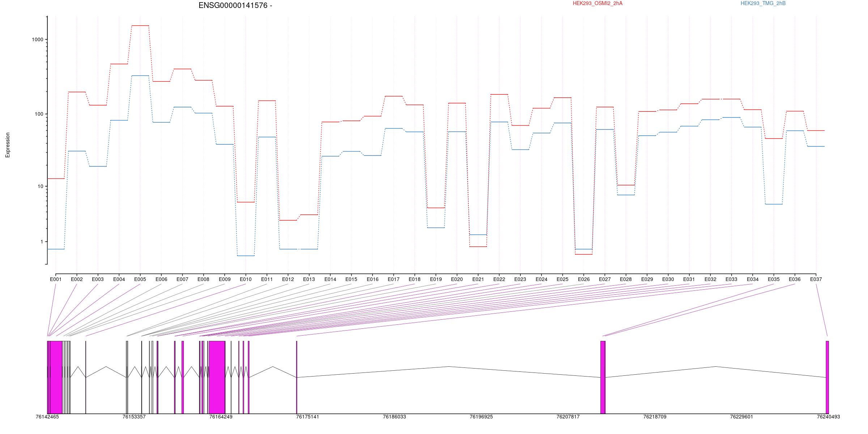
Task: Click genomic coordinate 76186033
Action: click(395, 417)
